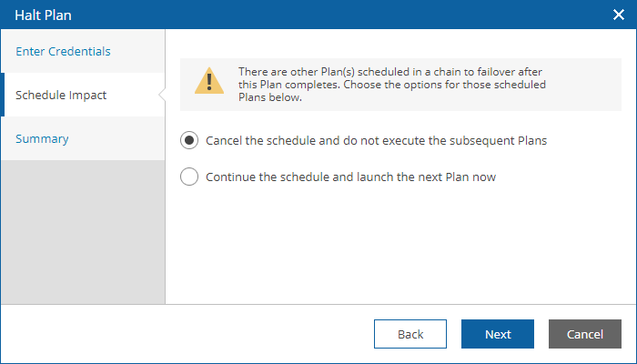Go to the Enter Credentials step
Image resolution: width=637 pixels, height=364 pixels.
[63, 51]
